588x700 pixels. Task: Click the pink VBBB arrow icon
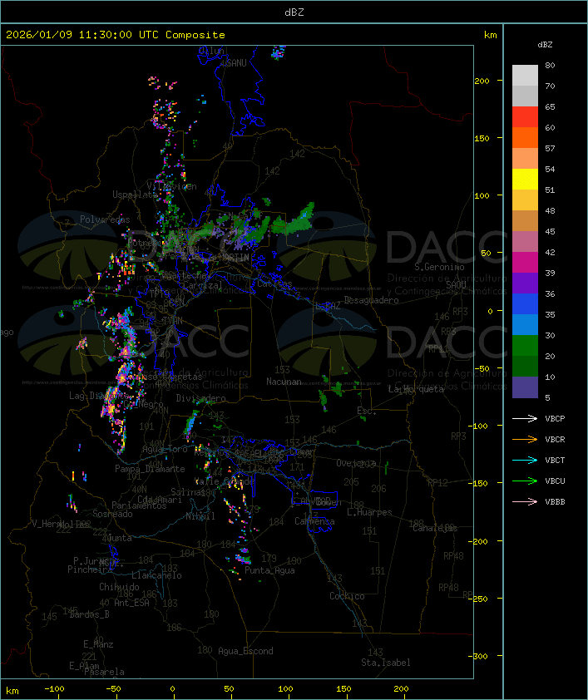point(524,502)
